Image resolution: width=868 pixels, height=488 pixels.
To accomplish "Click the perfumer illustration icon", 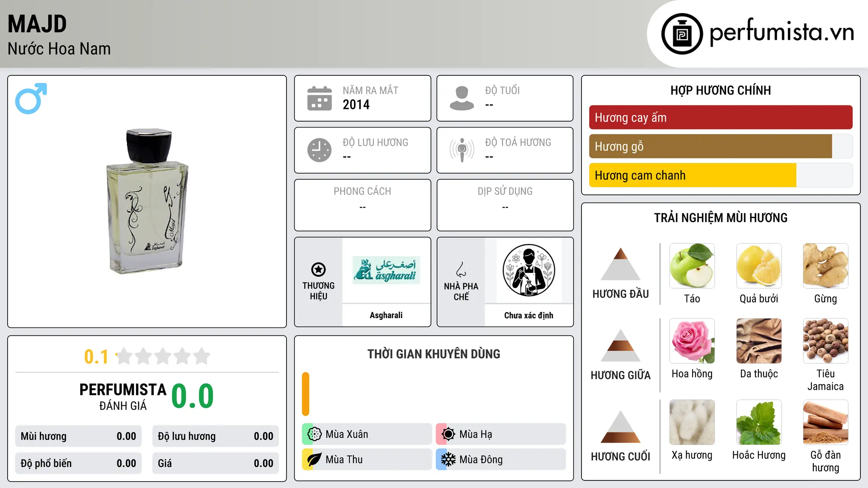I will coord(529,270).
